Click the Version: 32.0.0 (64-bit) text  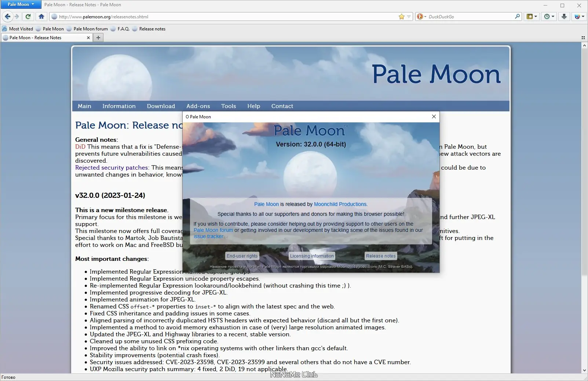(311, 144)
